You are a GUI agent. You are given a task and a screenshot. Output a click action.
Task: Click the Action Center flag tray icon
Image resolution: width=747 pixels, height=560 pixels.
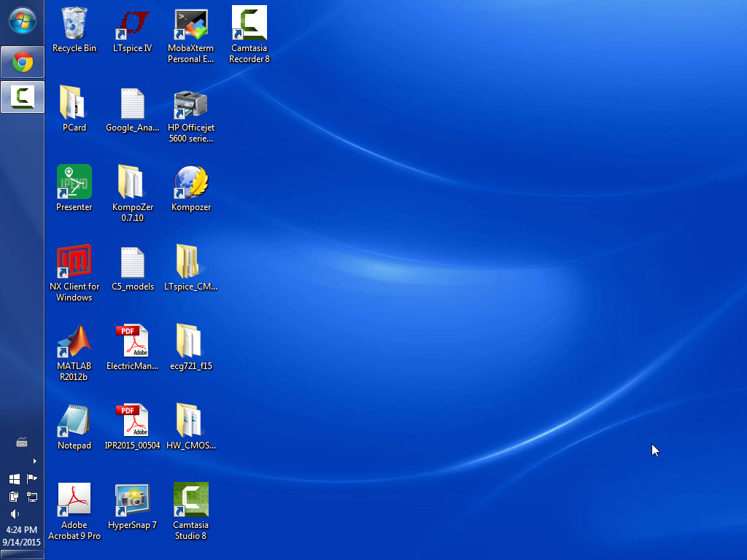(x=31, y=479)
